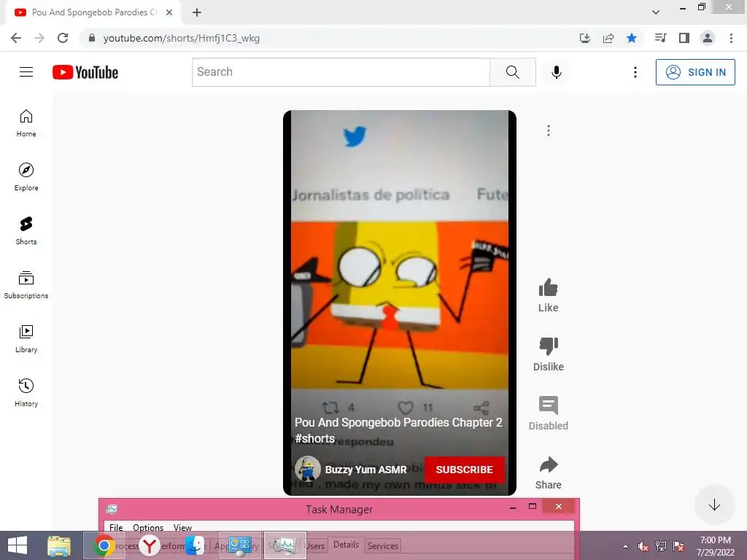Open File Explorer from the taskbar

[59, 545]
